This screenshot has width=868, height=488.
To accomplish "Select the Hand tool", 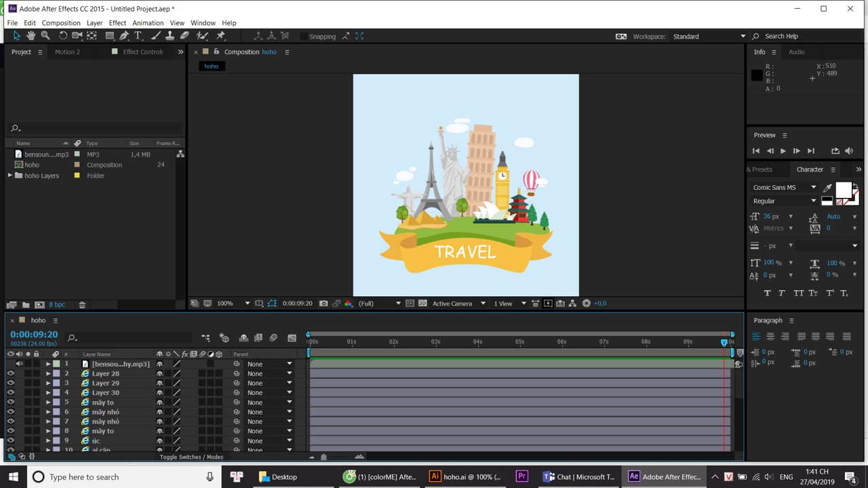I will pos(31,36).
